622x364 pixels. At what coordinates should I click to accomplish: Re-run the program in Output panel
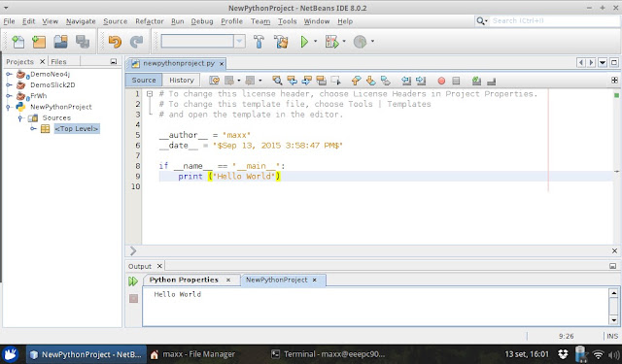pos(133,281)
